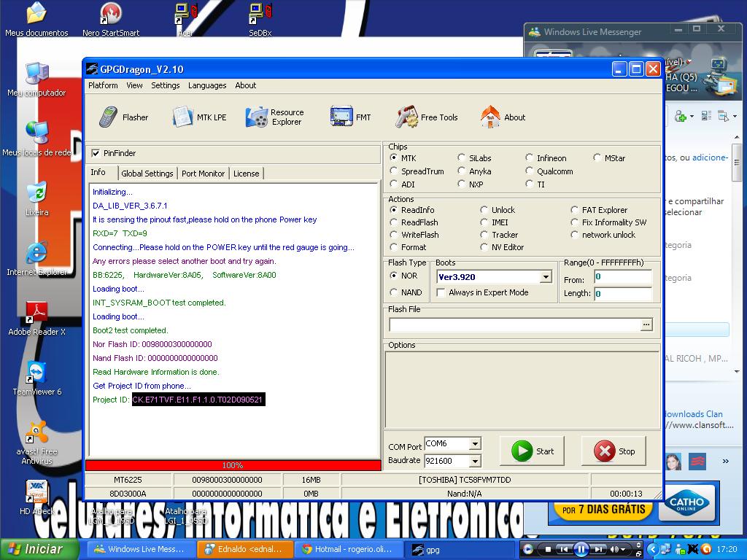Click the CATHO online advertisement
747x560 pixels.
[686, 503]
